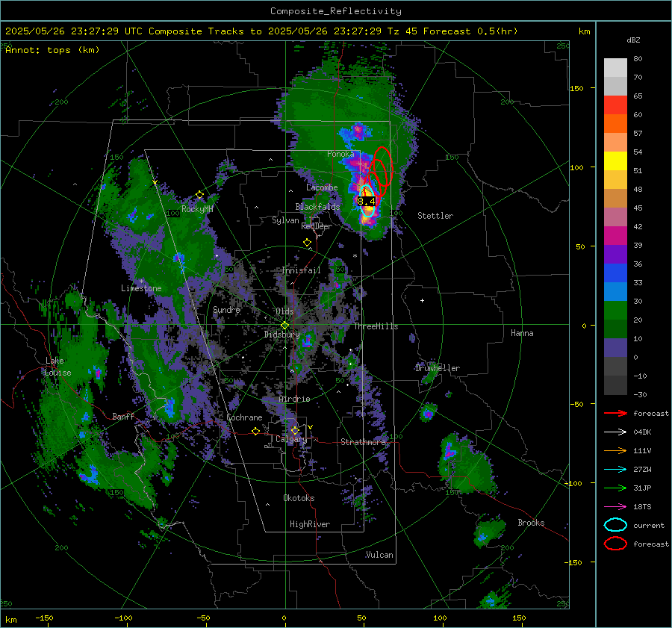Pick the light gray 70-80 dBZ swatch
672x628 pixels.
[x=615, y=68]
